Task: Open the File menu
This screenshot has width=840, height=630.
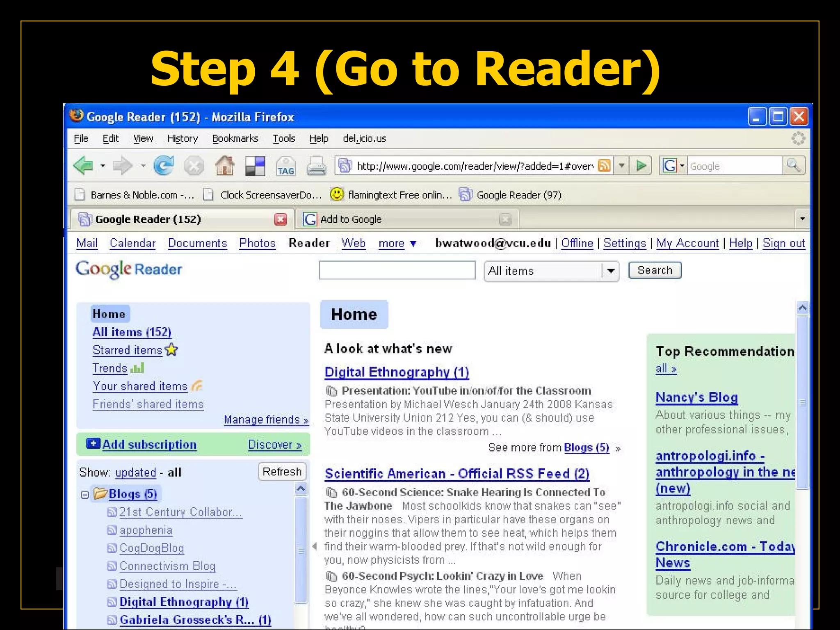Action: [x=81, y=139]
